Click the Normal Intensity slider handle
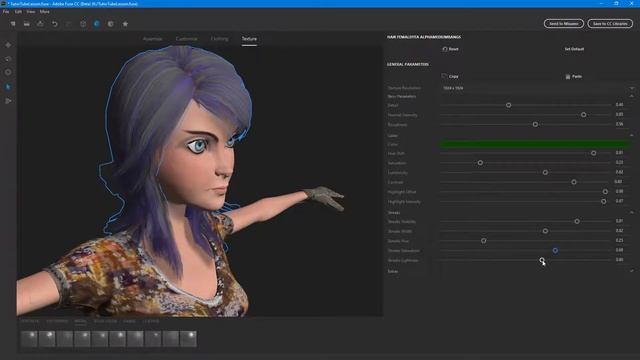This screenshot has width=640, height=360. tap(584, 115)
